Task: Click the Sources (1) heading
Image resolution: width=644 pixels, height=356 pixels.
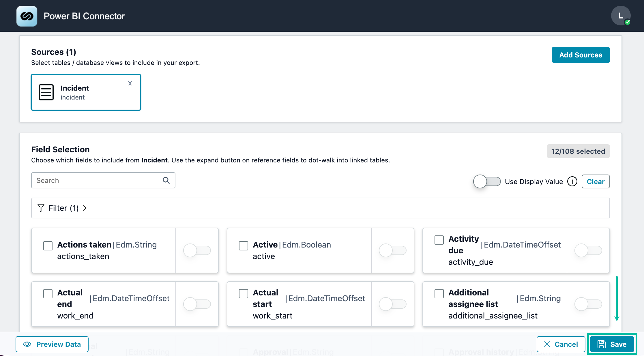Action: click(54, 52)
